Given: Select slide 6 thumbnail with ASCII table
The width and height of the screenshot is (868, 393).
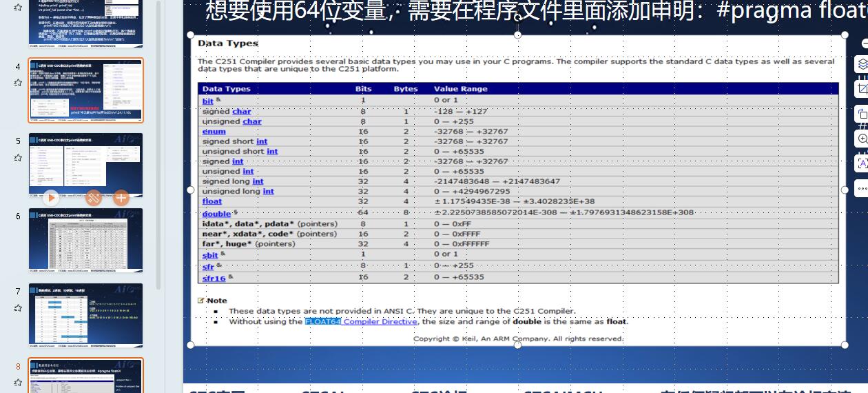Looking at the screenshot, I should tap(86, 241).
